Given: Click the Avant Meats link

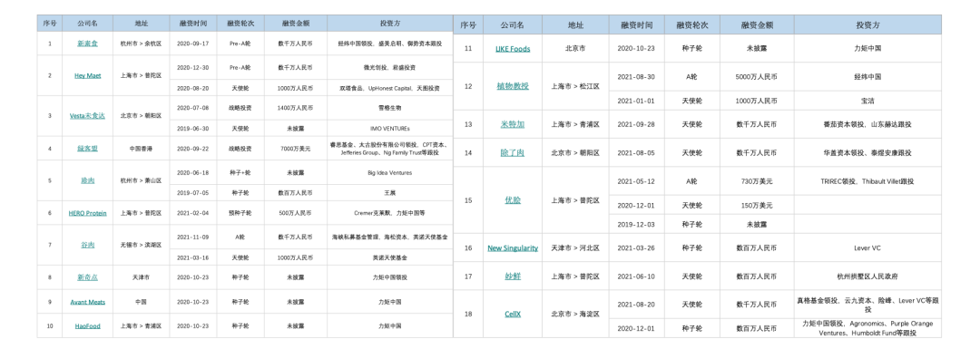Looking at the screenshot, I should tap(87, 302).
